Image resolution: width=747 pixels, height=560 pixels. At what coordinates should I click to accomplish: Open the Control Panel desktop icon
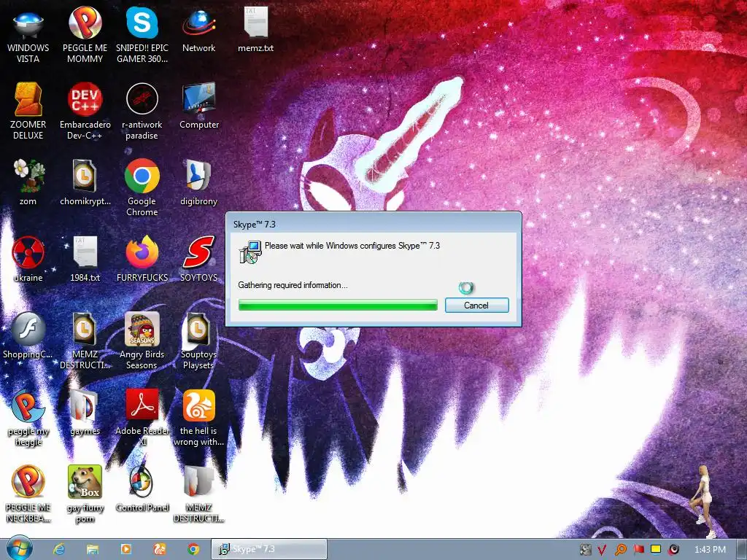click(142, 489)
